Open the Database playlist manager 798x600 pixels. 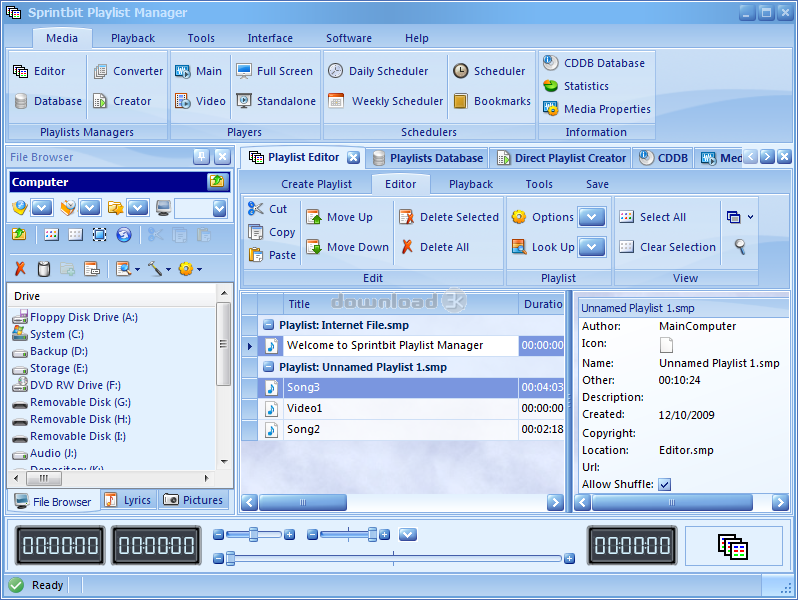click(48, 101)
